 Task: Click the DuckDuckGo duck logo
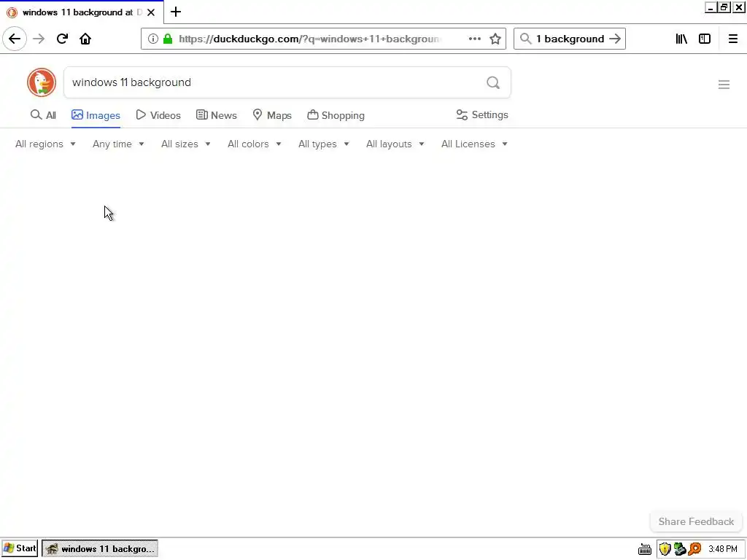click(42, 82)
